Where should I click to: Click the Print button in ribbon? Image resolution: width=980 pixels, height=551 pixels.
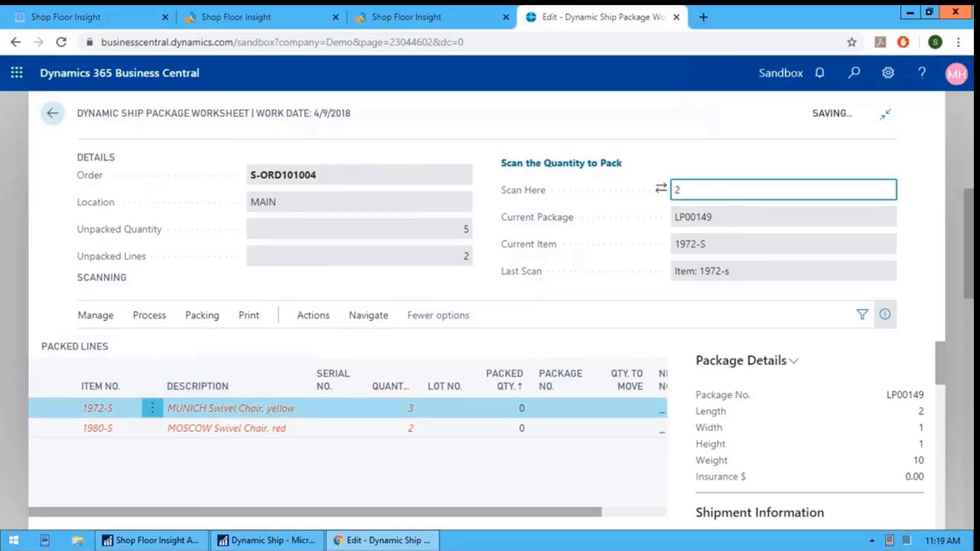coord(249,315)
